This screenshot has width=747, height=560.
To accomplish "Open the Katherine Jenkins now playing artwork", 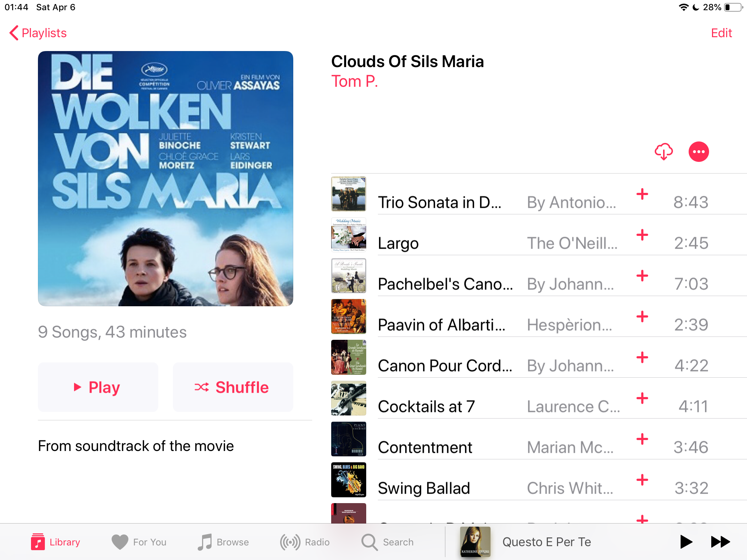I will (x=475, y=542).
